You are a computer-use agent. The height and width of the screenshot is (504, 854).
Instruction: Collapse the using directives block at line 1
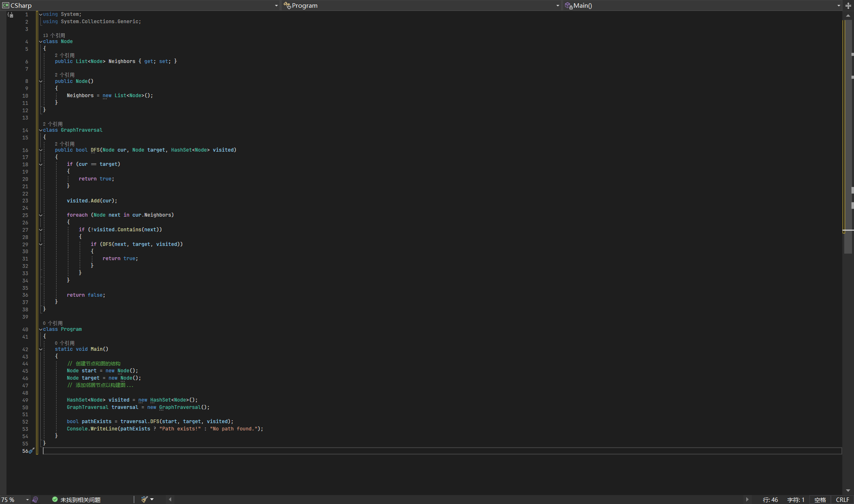pyautogui.click(x=41, y=15)
